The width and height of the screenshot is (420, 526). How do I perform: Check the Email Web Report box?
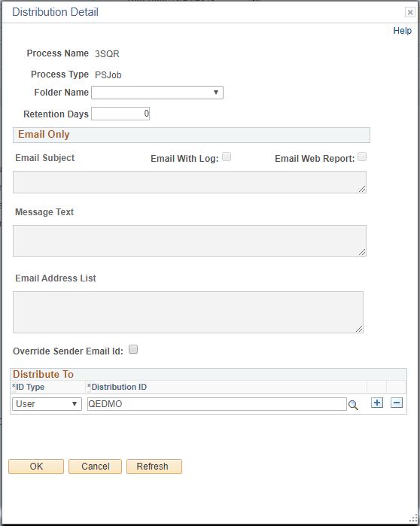click(362, 157)
